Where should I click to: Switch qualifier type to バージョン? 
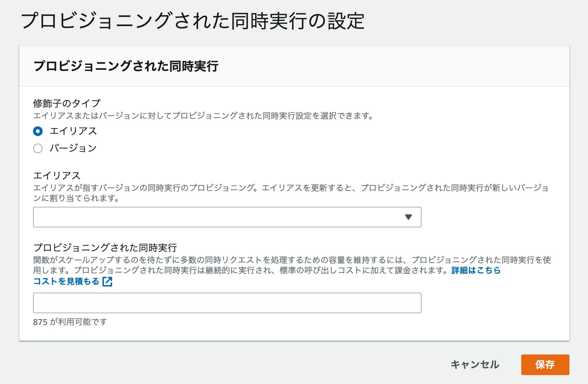point(38,148)
